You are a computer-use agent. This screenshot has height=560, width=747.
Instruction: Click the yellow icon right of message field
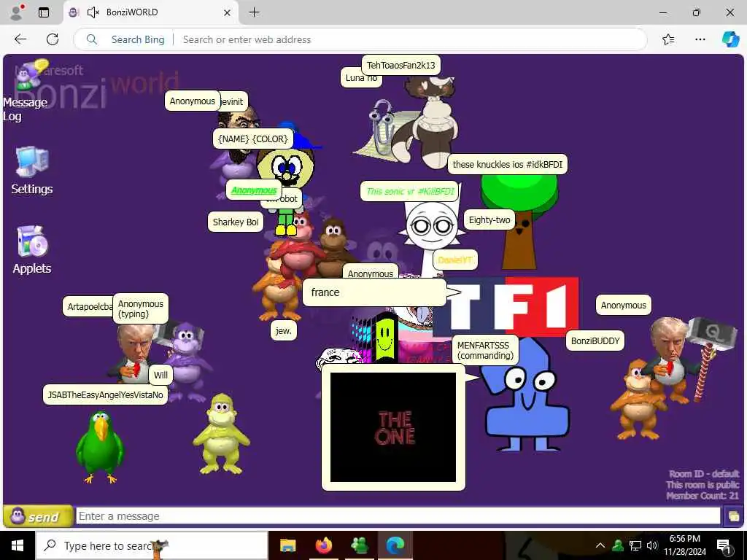point(733,516)
